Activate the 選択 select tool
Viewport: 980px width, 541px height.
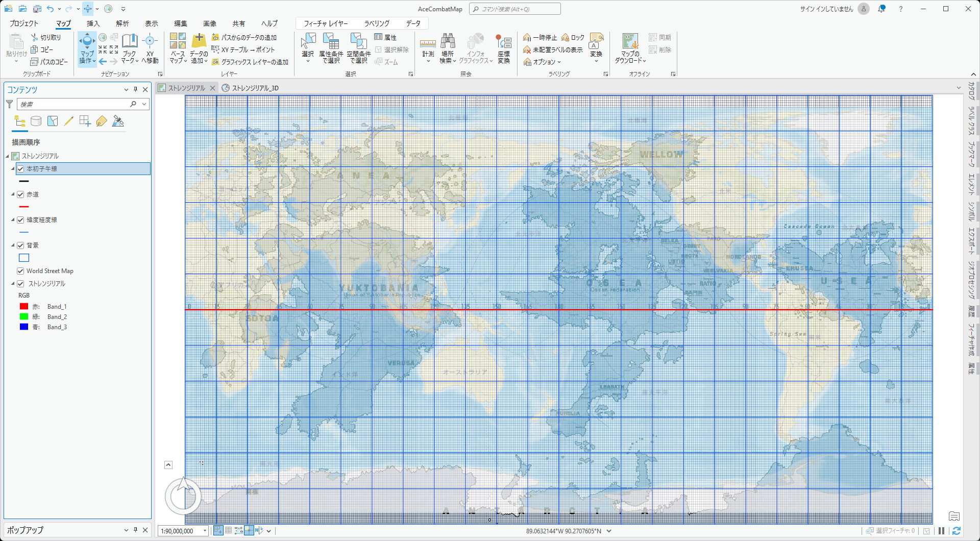click(x=308, y=49)
